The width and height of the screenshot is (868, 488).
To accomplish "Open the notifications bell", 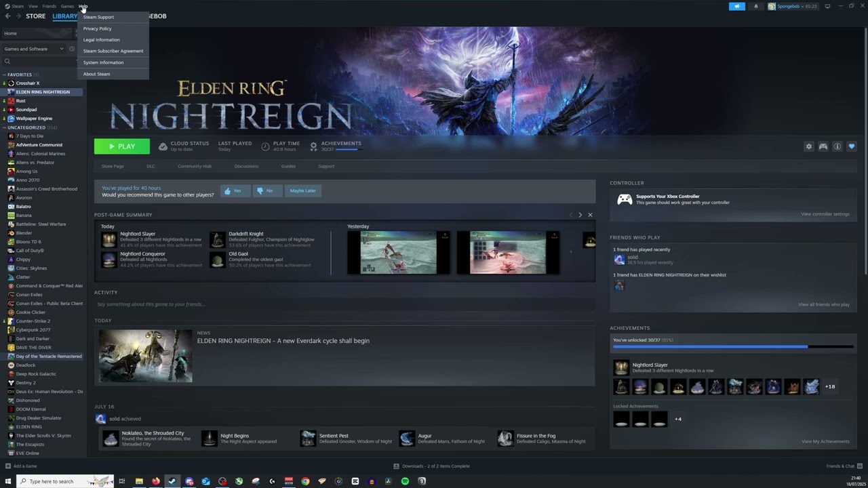I will pyautogui.click(x=756, y=6).
